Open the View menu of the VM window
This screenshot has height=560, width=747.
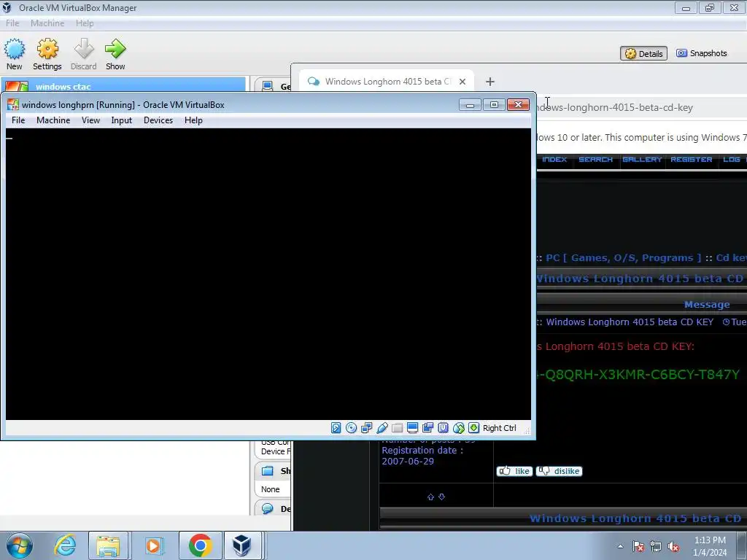click(x=90, y=120)
